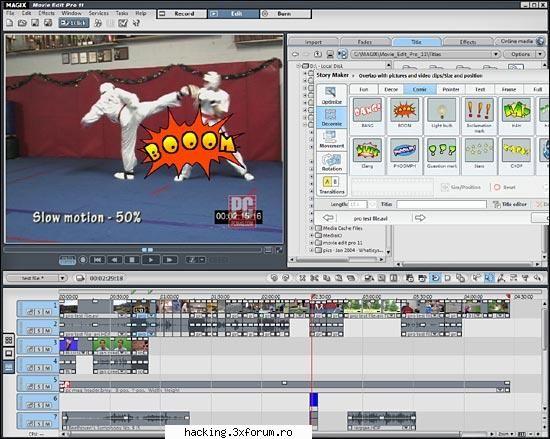The height and width of the screenshot is (439, 550).
Task: Click the Undo icon in timeline toolbar
Action: point(274,278)
